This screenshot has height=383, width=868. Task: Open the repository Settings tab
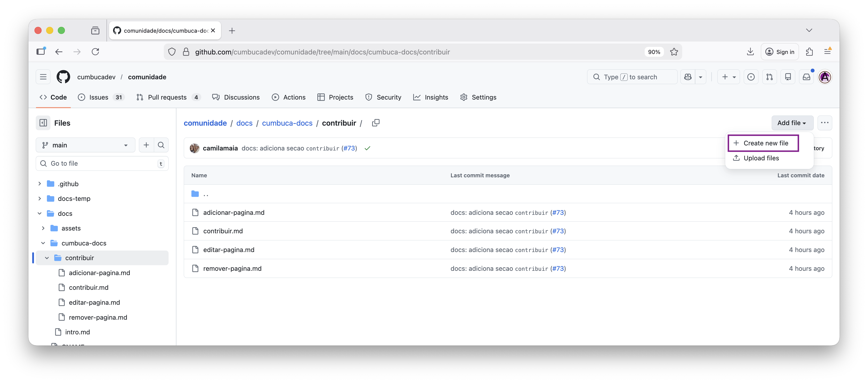(478, 97)
